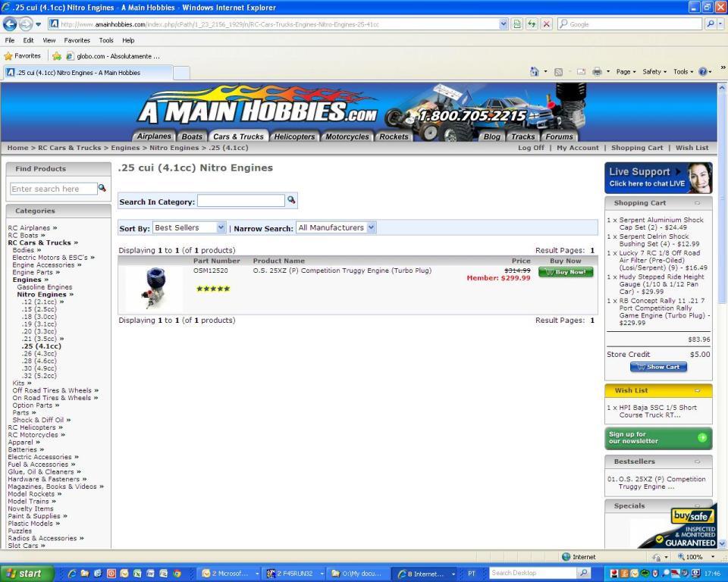Click Search In Category magnifier icon
The image size is (728, 582).
pyautogui.click(x=291, y=199)
